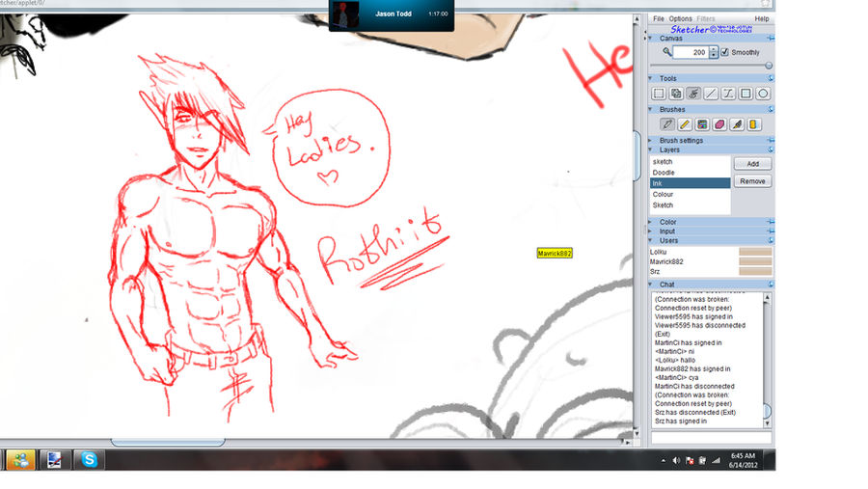The width and height of the screenshot is (868, 489).
Task: Expand the Brush settings panel
Action: pos(650,140)
